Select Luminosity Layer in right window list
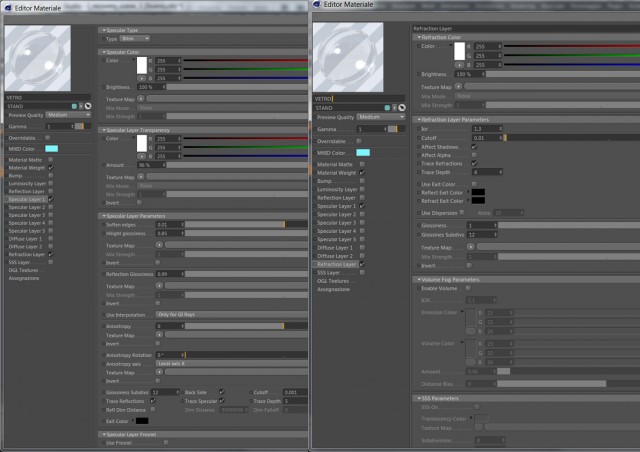The width and height of the screenshot is (640, 452). (337, 189)
